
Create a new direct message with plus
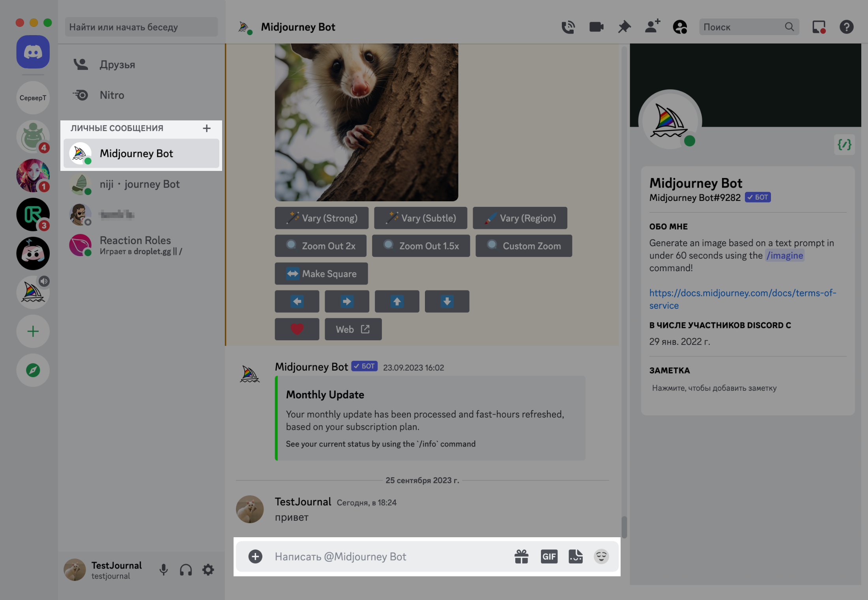[x=206, y=128]
